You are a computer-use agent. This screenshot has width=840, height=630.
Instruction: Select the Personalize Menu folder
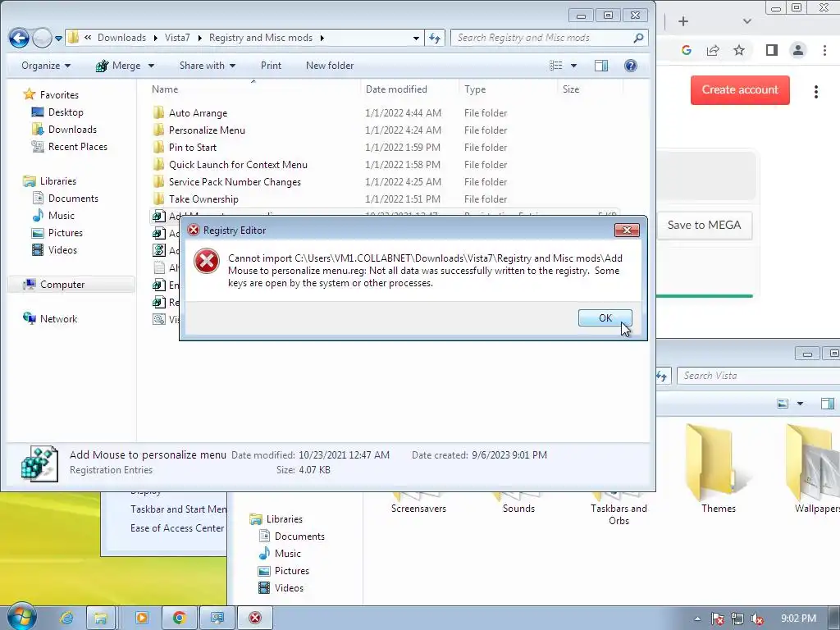(207, 130)
